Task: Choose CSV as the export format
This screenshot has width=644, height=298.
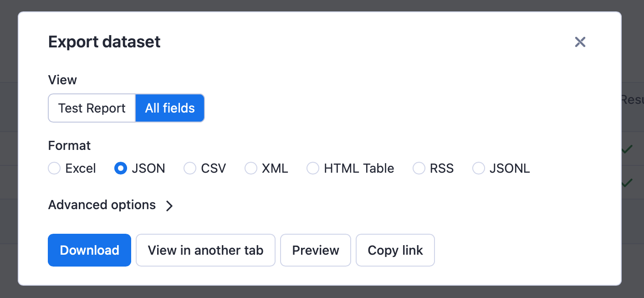Action: click(190, 168)
